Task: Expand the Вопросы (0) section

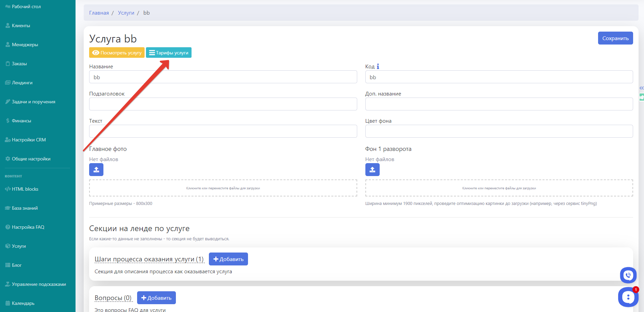Action: 113,298
